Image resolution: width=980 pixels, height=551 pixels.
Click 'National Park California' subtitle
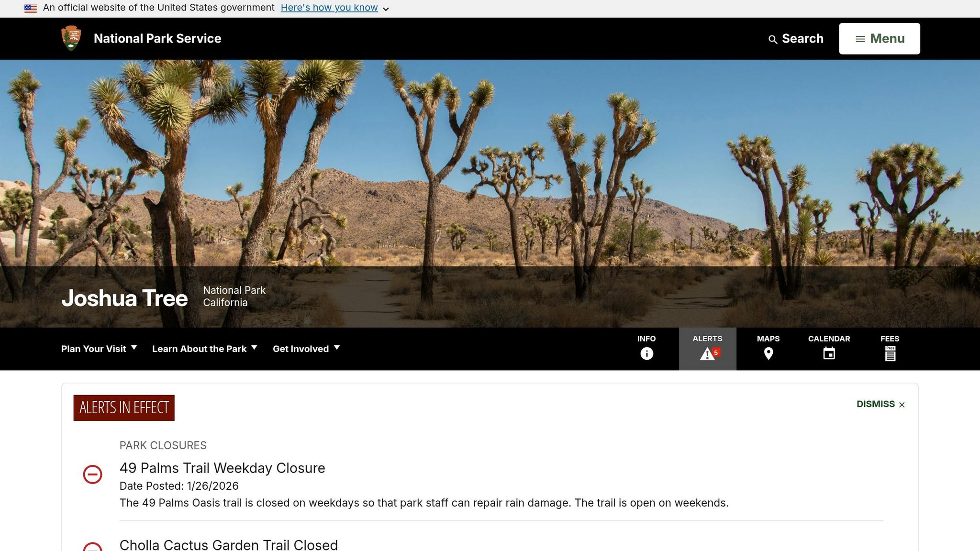[x=234, y=297]
